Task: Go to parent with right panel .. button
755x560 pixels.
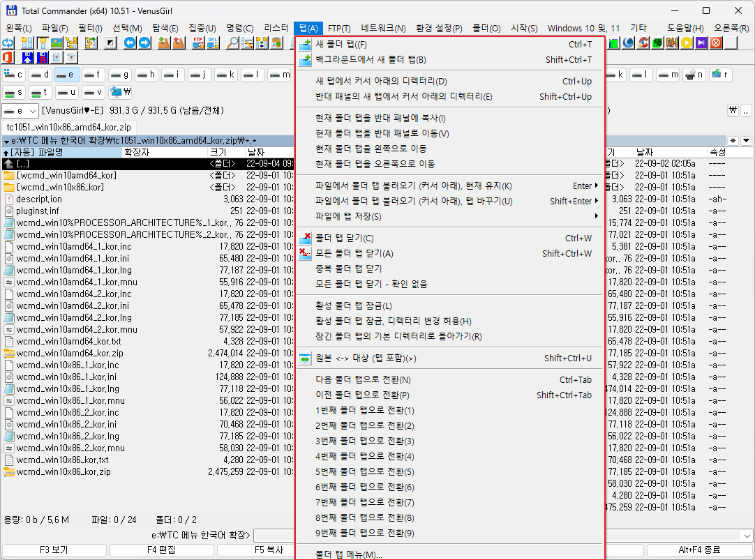Action: (746, 111)
